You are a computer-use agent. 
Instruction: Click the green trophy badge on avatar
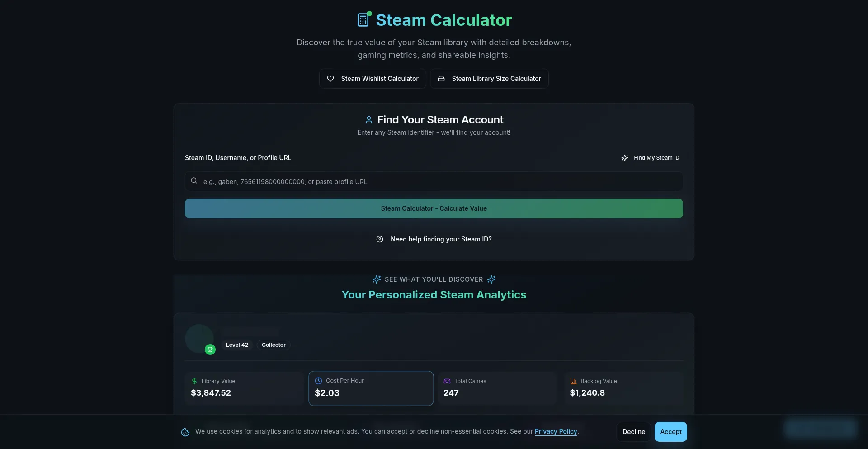pos(210,350)
